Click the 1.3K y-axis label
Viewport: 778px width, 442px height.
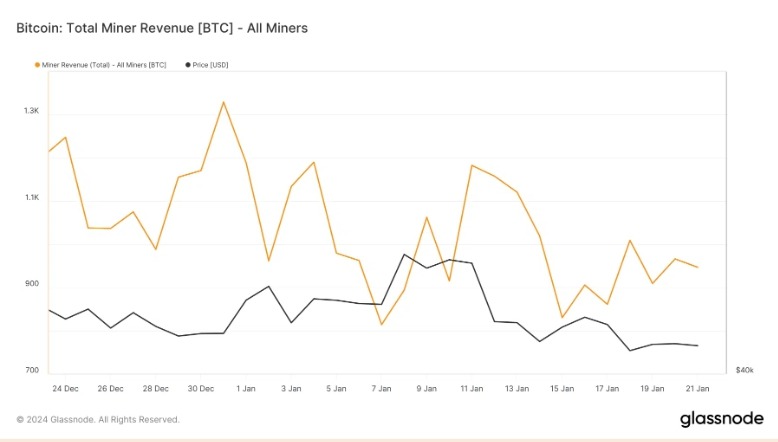pyautogui.click(x=32, y=111)
